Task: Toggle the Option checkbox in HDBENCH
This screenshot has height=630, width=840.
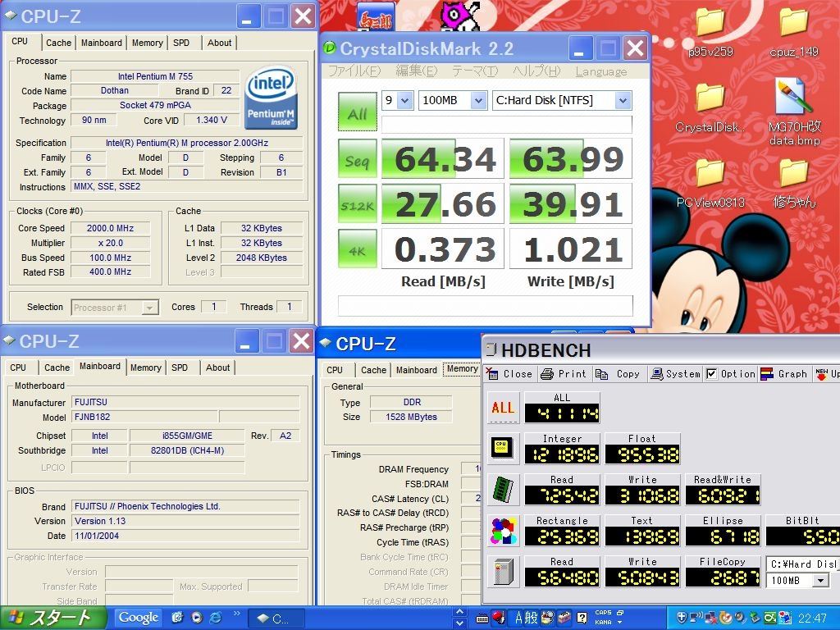Action: tap(712, 374)
